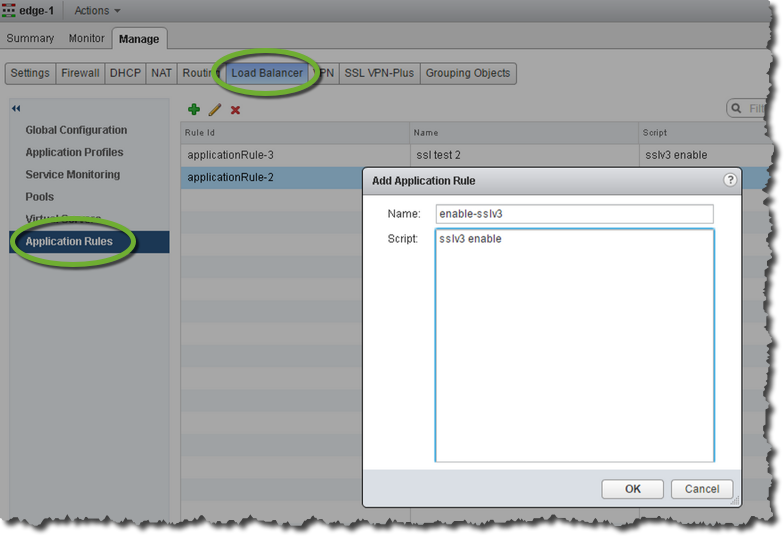
Task: Switch to the Summary tab
Action: [30, 38]
